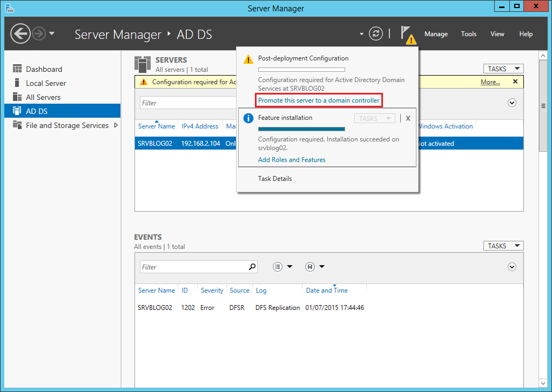Click the Feature installation info icon
Viewport: 552px width, 392px height.
point(248,118)
